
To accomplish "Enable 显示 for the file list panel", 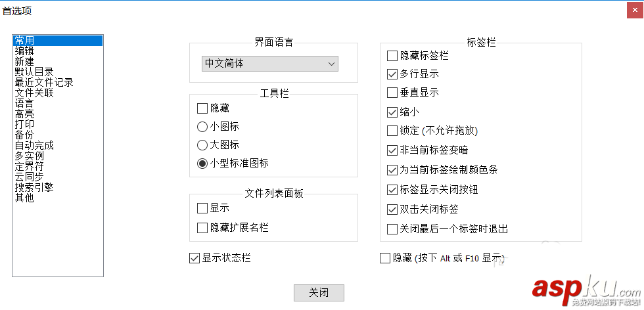I will click(202, 208).
